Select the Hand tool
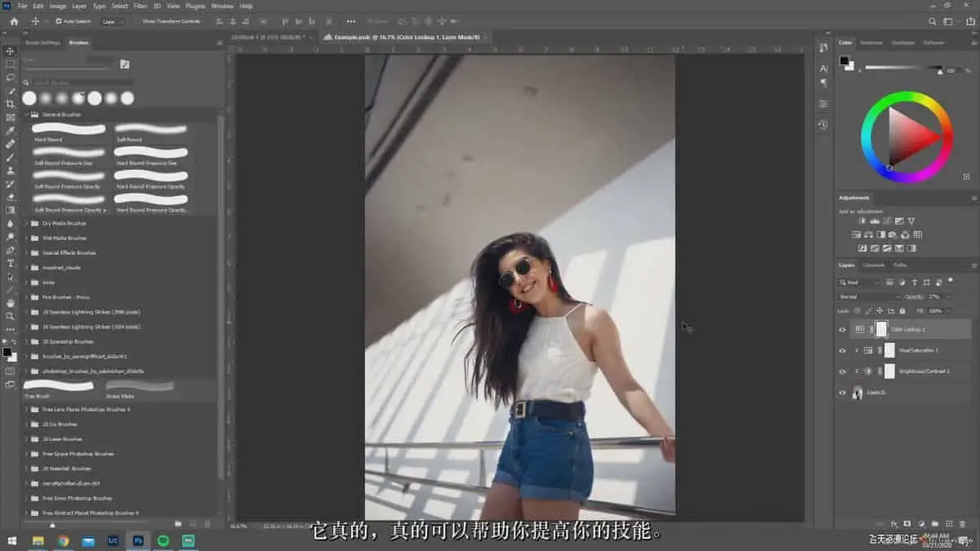The width and height of the screenshot is (980, 551). tap(11, 303)
